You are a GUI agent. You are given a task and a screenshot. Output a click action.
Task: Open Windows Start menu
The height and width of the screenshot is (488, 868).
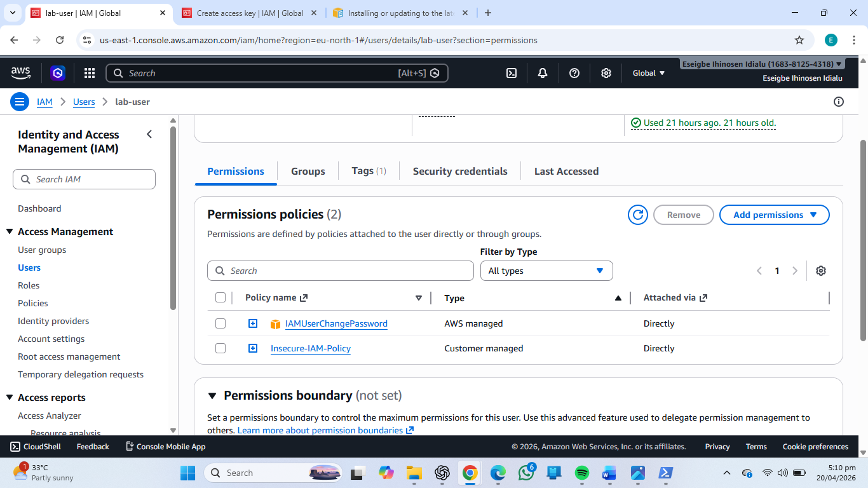click(x=188, y=473)
